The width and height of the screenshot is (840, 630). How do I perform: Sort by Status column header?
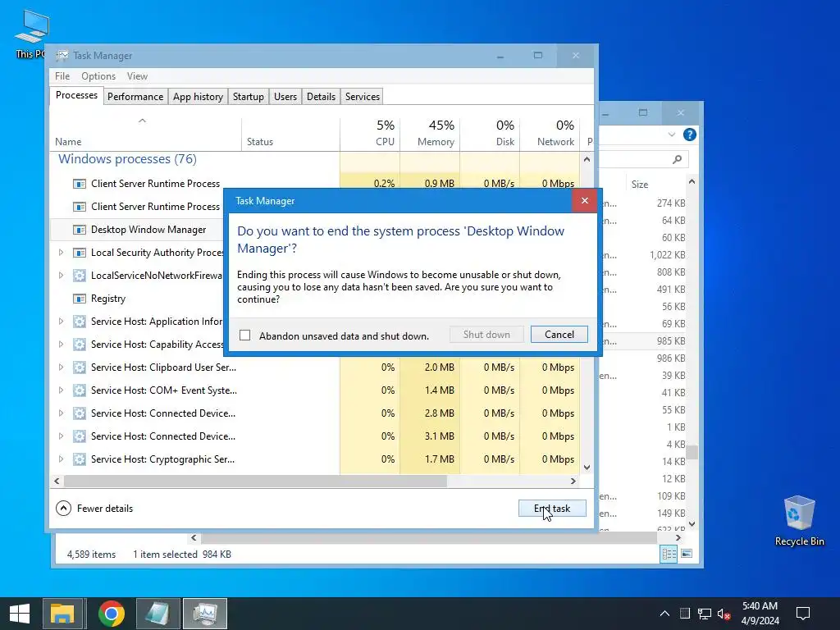[290, 134]
